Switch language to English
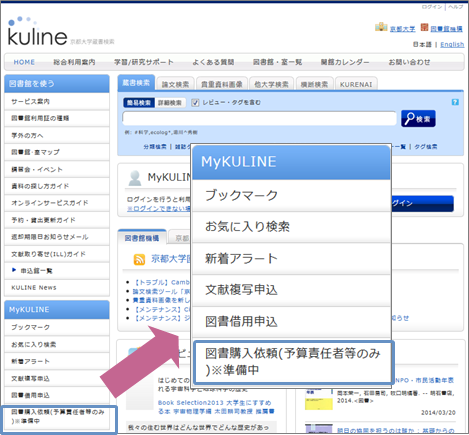469x435 pixels. [x=452, y=44]
